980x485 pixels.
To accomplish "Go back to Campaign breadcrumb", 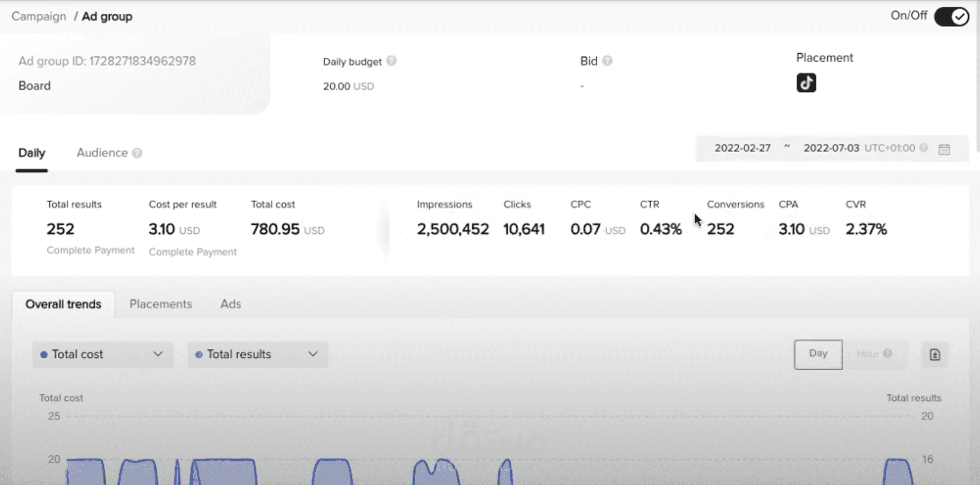I will click(x=39, y=16).
